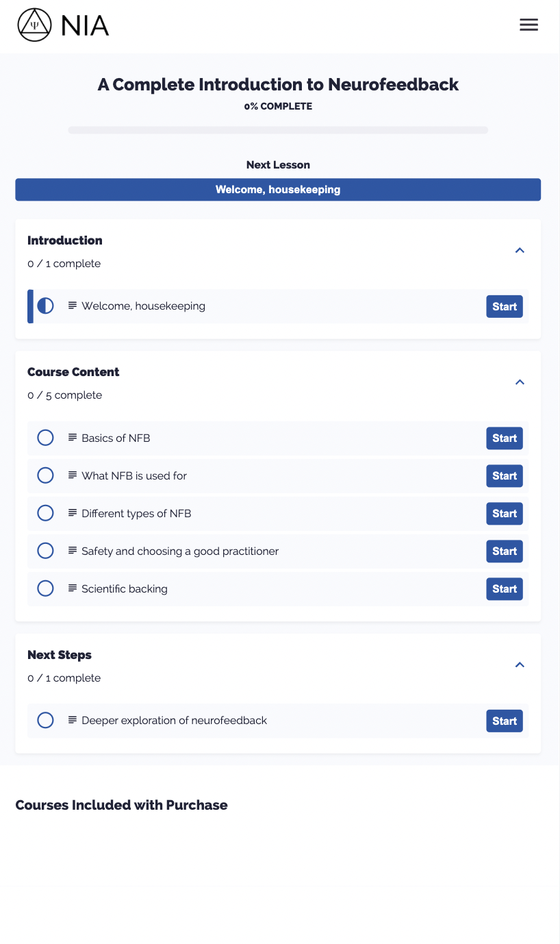Click the text icon beside Basics of NFB
560x944 pixels.
click(x=72, y=438)
